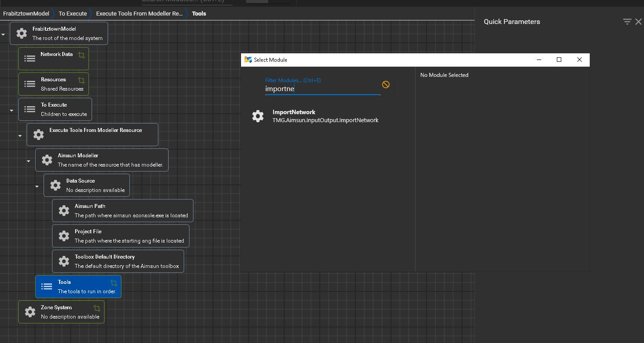Click the clear filter icon beside search box
This screenshot has width=644, height=343.
[386, 84]
